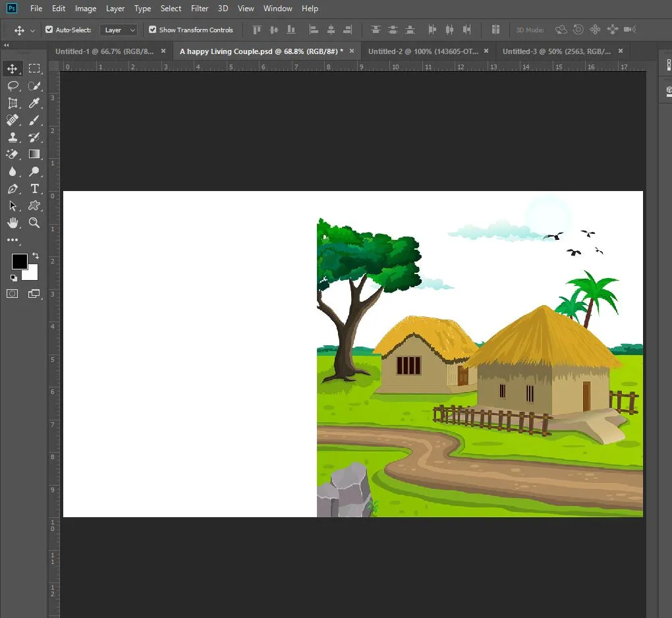Select the Pen tool
The height and width of the screenshot is (618, 672).
pos(13,188)
